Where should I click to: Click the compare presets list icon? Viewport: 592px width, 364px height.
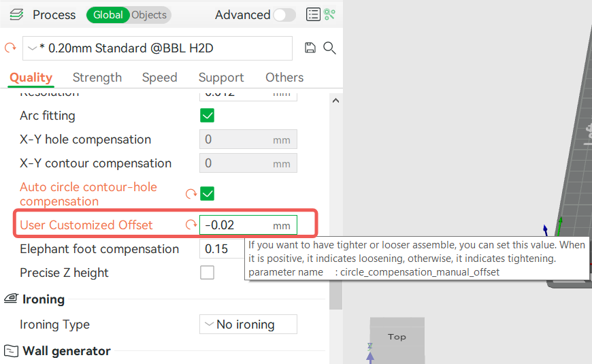(x=313, y=15)
